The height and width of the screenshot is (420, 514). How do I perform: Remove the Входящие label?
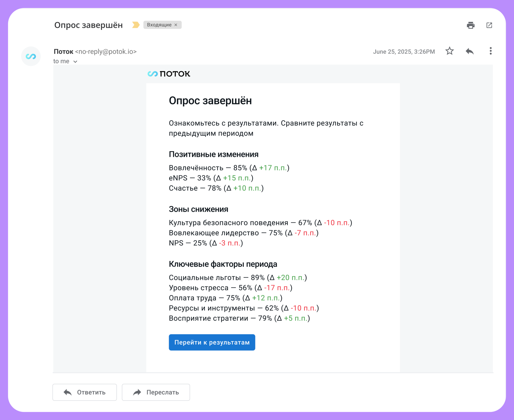coord(176,25)
